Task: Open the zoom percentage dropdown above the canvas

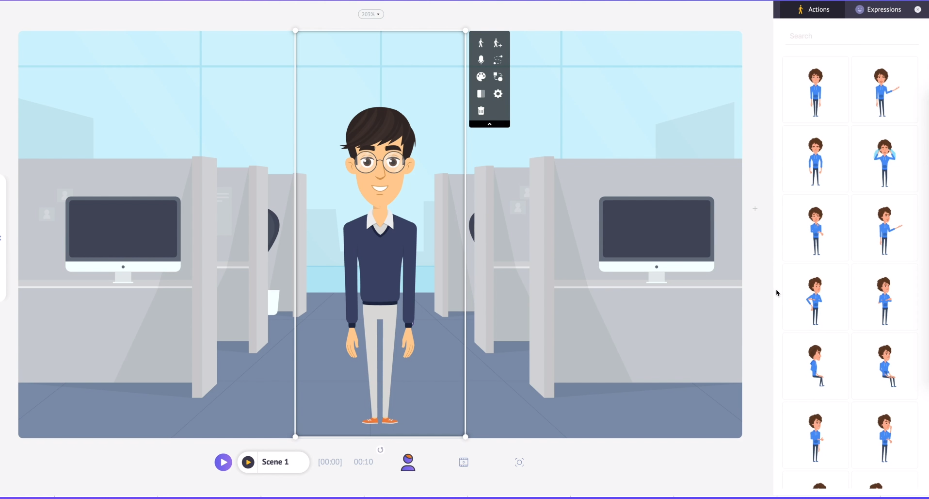Action: coord(371,14)
